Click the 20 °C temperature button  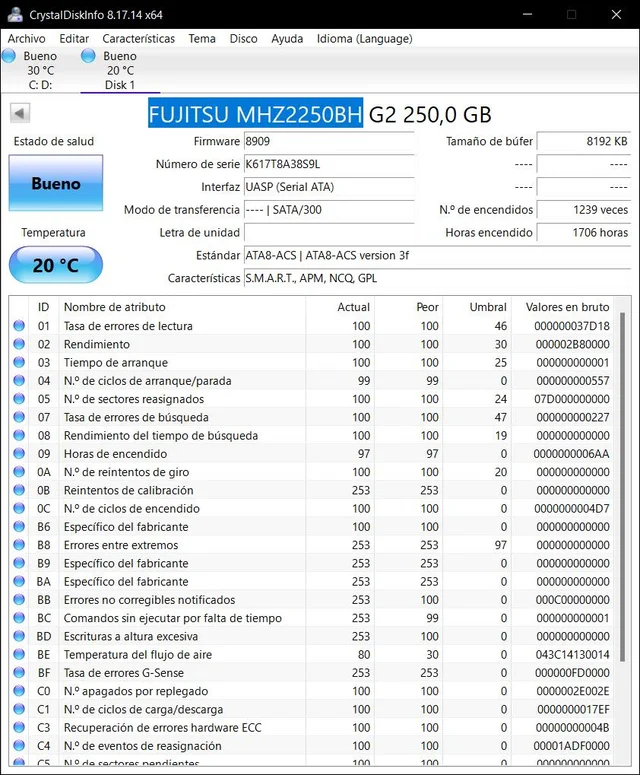pyautogui.click(x=56, y=265)
